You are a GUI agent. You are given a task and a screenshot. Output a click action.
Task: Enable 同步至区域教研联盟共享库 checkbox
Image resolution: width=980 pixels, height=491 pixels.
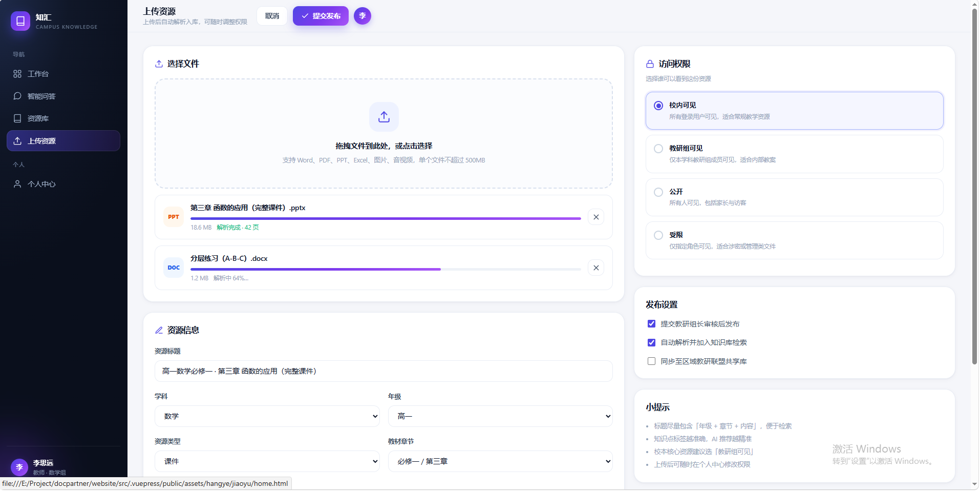[651, 361]
